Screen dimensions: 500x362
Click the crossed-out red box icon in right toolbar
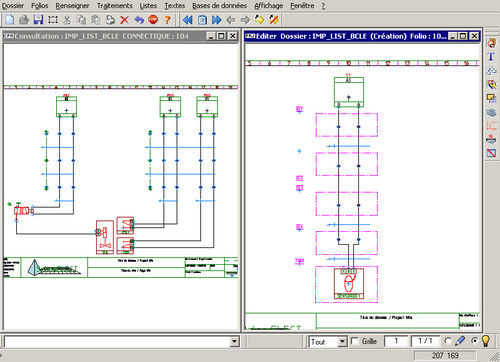pos(491,153)
